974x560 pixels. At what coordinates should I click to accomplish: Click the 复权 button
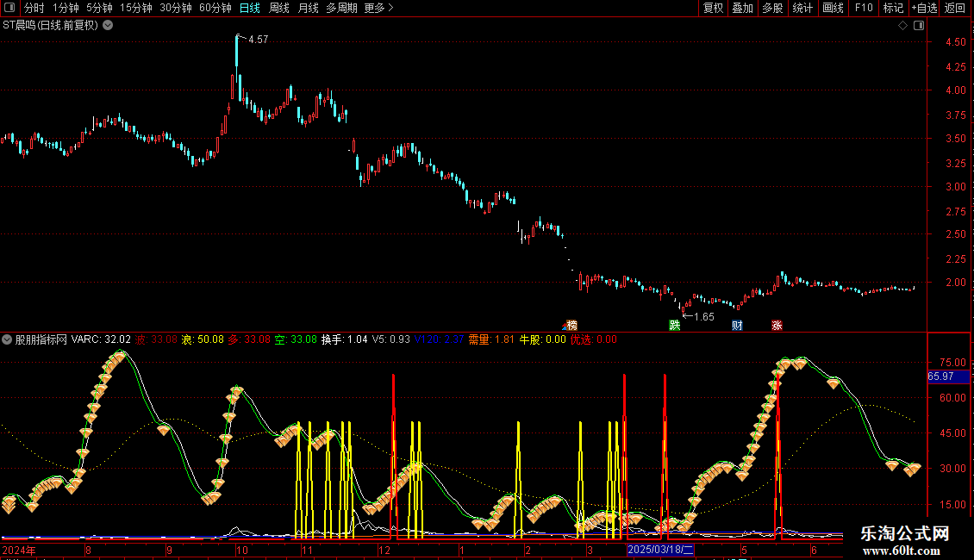[x=713, y=8]
